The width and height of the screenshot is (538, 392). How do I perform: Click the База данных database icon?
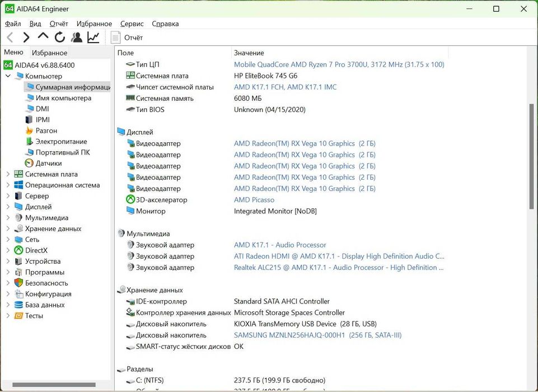tap(18, 305)
